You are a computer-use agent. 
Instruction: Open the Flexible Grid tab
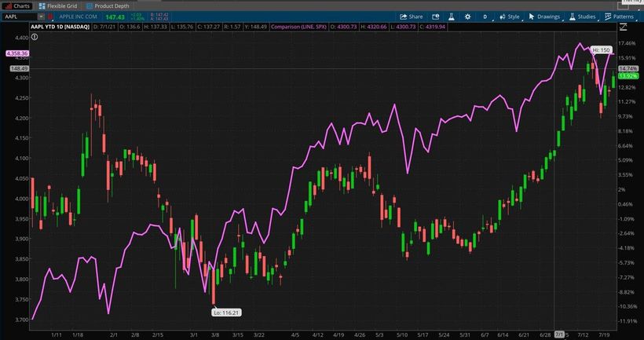pyautogui.click(x=57, y=5)
